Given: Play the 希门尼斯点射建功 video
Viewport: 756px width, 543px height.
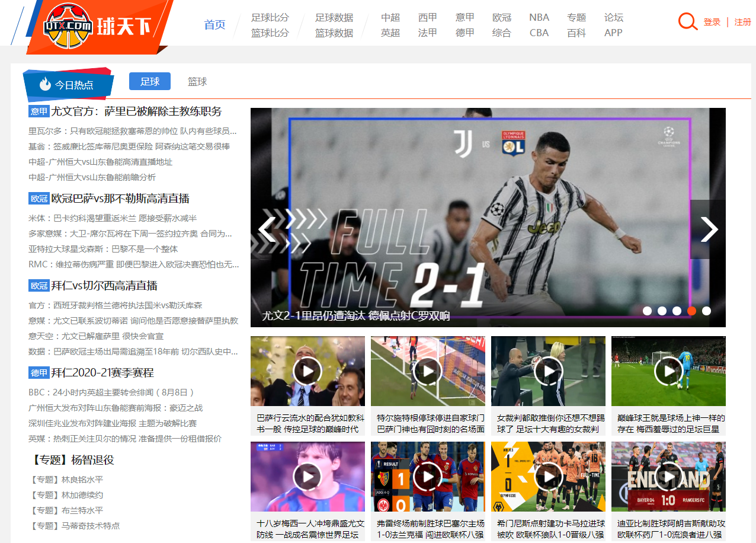Looking at the screenshot, I should point(548,476).
